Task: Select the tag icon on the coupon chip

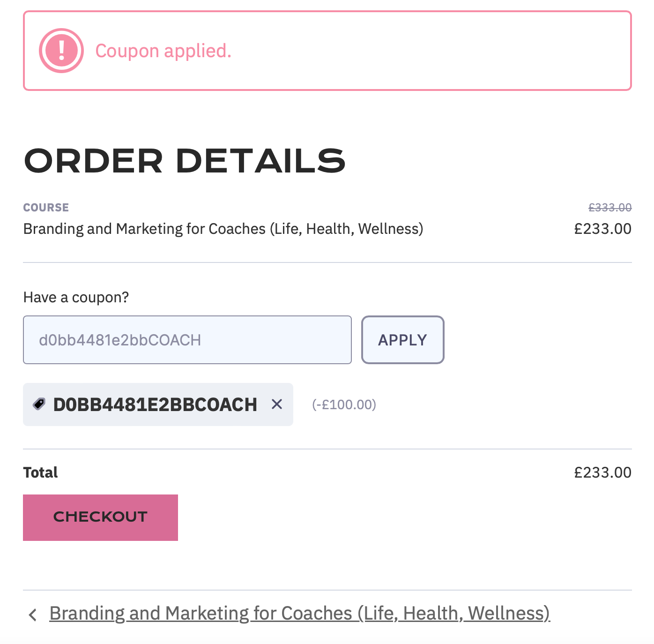Action: 39,404
